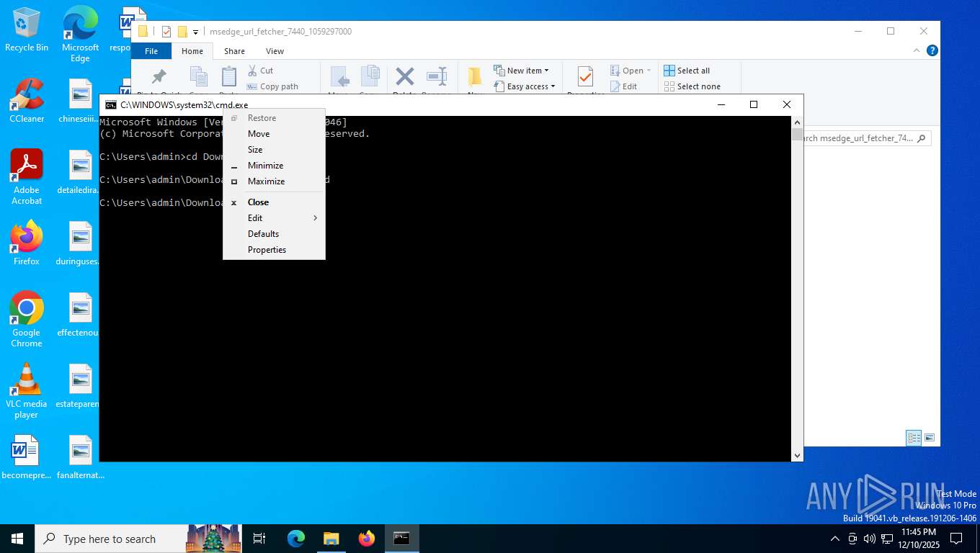Open the Open button dropdown arrow
This screenshot has height=553, width=980.
(x=649, y=71)
